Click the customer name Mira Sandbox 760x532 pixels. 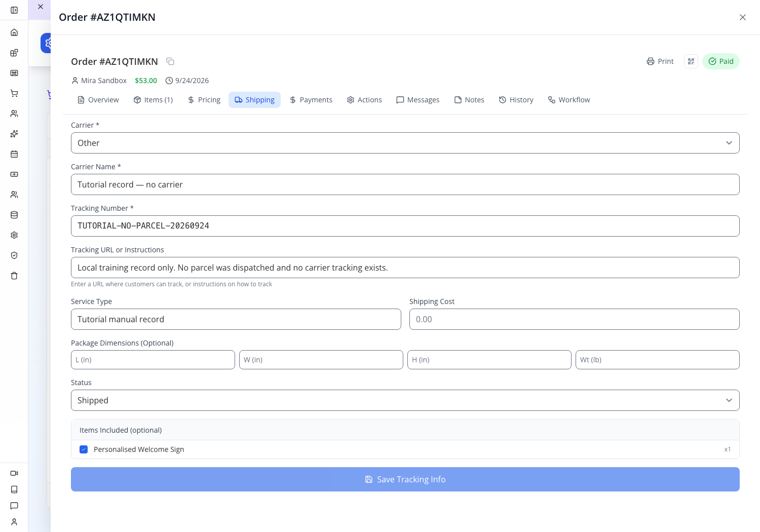[104, 81]
